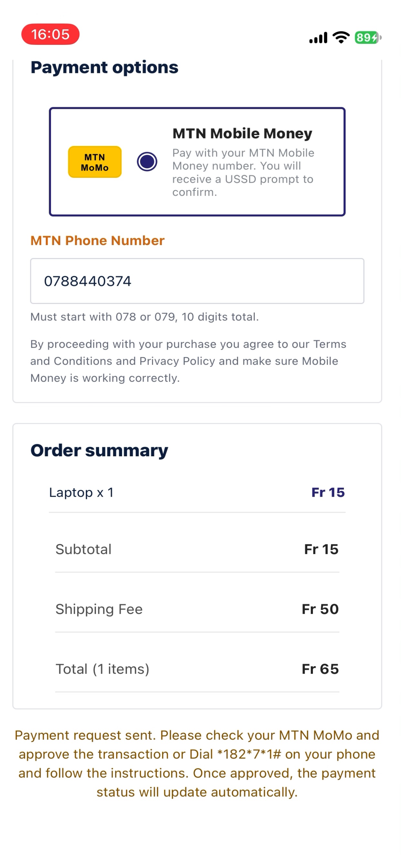401x868 pixels.
Task: Select the MTN Mobile Money radio button
Action: [147, 162]
